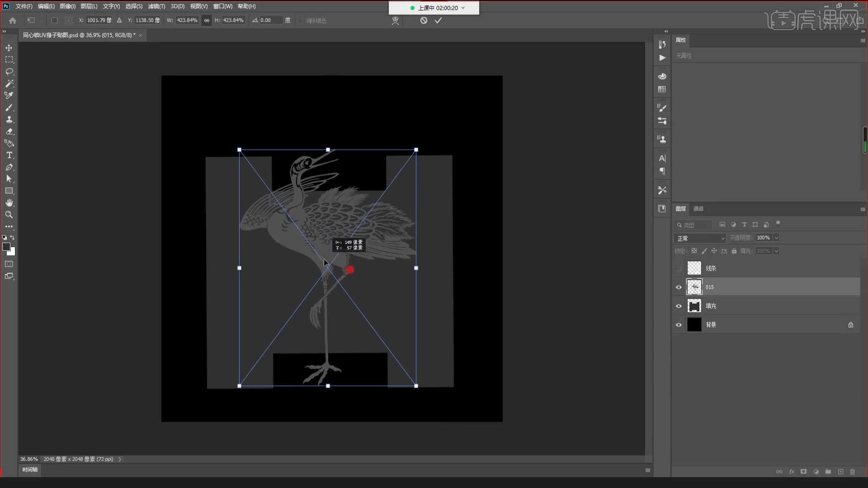Cancel the transform with the circle-slash icon
The width and height of the screenshot is (868, 488).
coord(424,20)
